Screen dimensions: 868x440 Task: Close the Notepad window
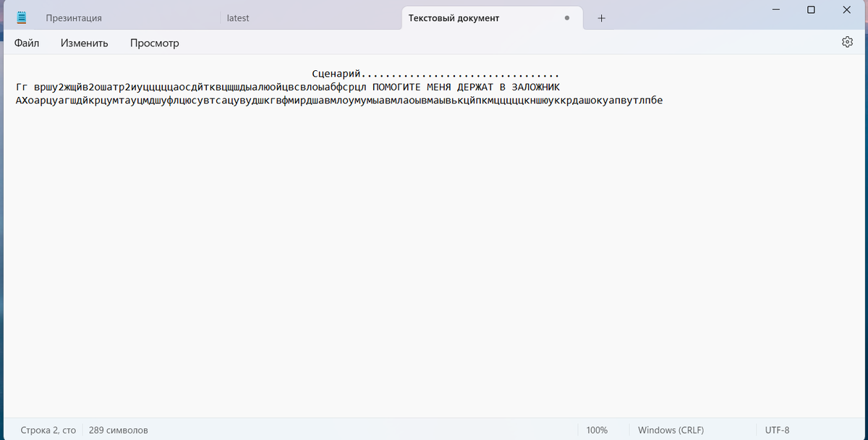pos(847,9)
